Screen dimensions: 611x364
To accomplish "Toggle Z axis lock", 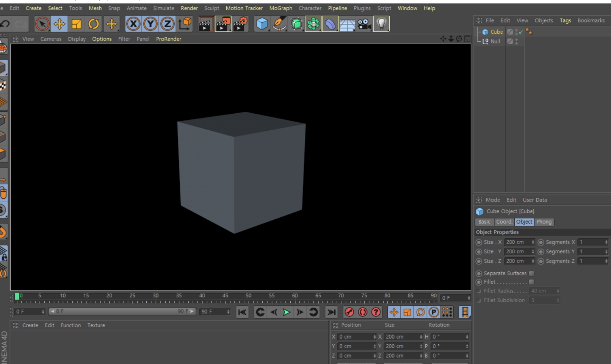I will 168,24.
